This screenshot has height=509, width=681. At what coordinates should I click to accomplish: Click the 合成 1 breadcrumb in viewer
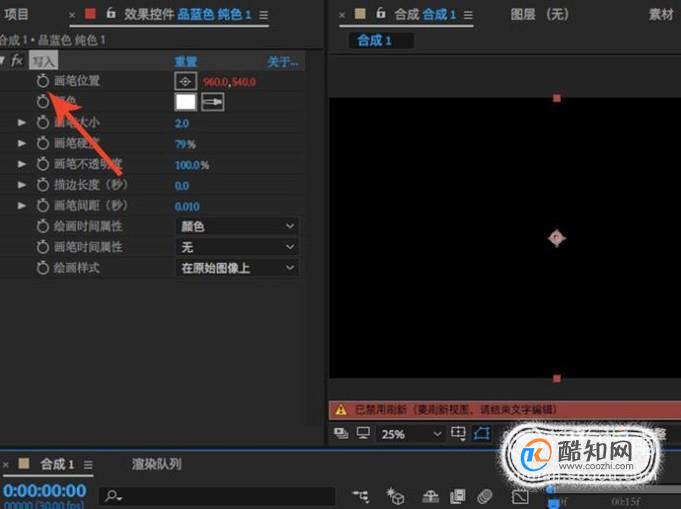pyautogui.click(x=374, y=41)
